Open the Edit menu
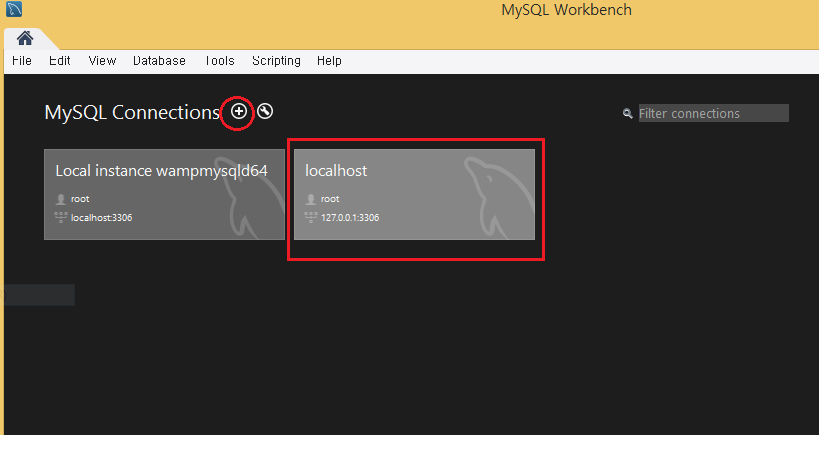819x460 pixels. coord(60,61)
